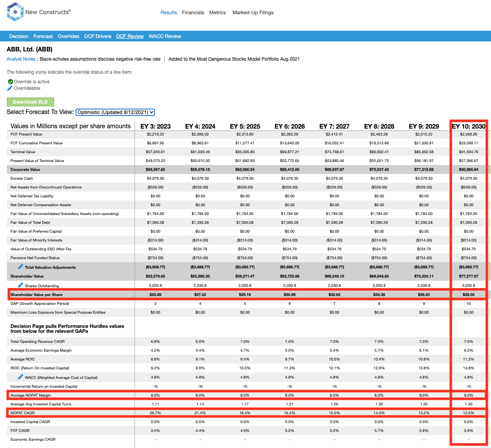Open the Select Forecast To View dropdown

pyautogui.click(x=115, y=112)
